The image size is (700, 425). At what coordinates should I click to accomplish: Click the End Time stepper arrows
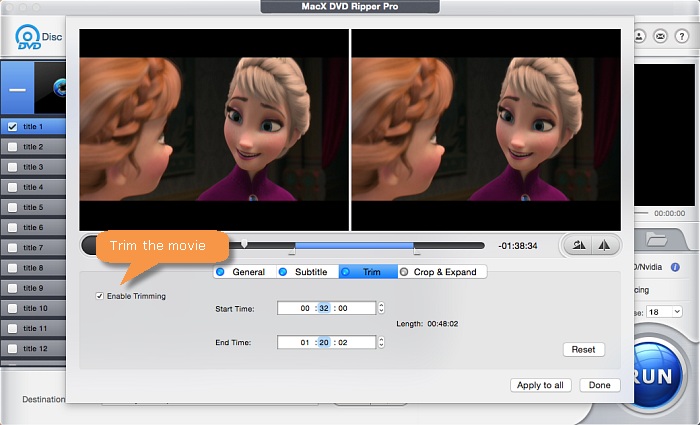click(x=381, y=342)
